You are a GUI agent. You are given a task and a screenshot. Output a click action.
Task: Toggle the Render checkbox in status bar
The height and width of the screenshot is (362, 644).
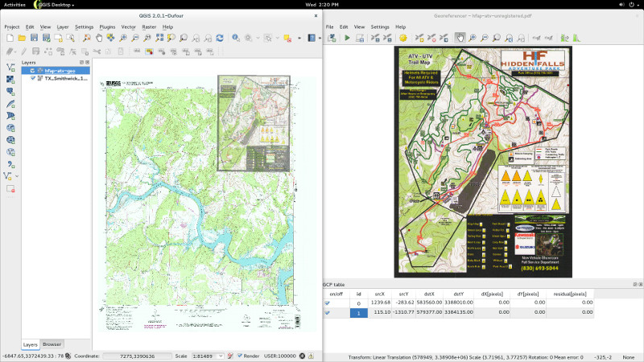(240, 356)
